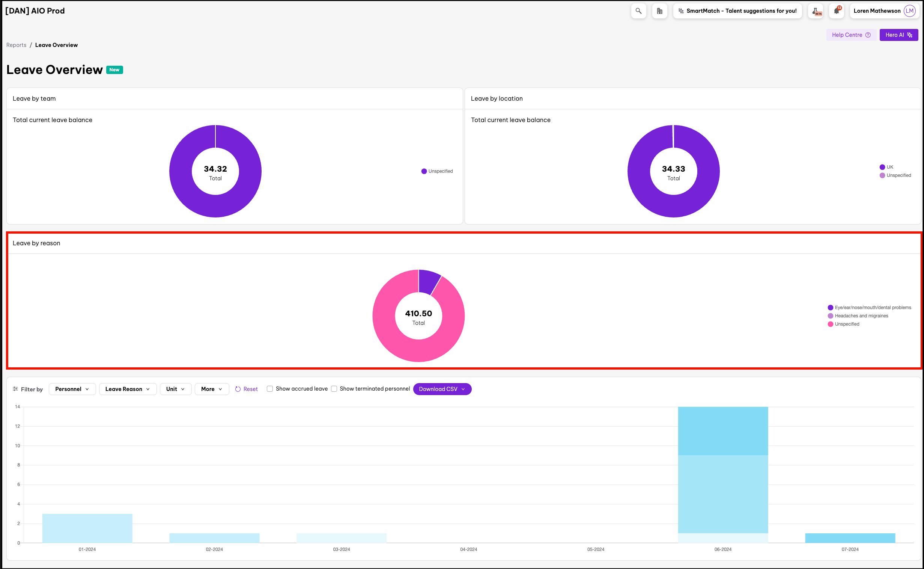The height and width of the screenshot is (569, 924).
Task: Go to Reports breadcrumb
Action: click(16, 45)
